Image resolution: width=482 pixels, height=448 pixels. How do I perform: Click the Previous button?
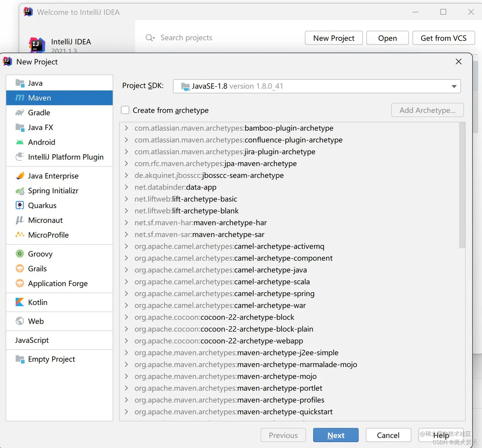coord(283,435)
